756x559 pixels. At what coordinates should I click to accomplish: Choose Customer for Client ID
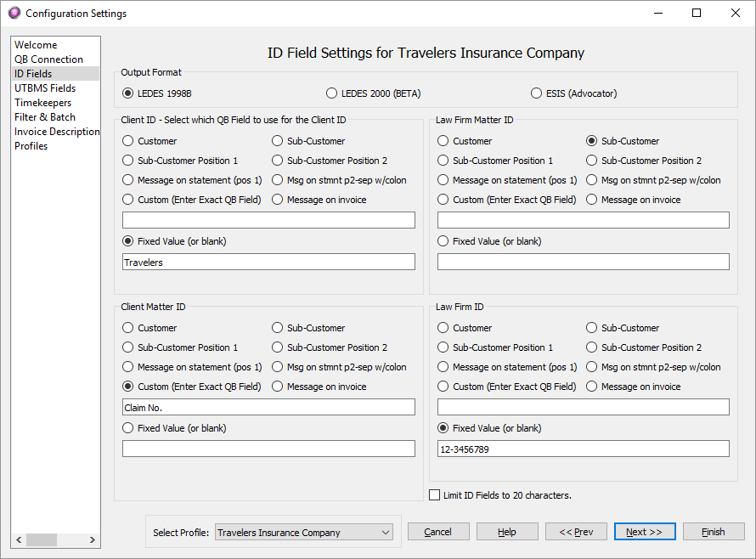[x=150, y=141]
